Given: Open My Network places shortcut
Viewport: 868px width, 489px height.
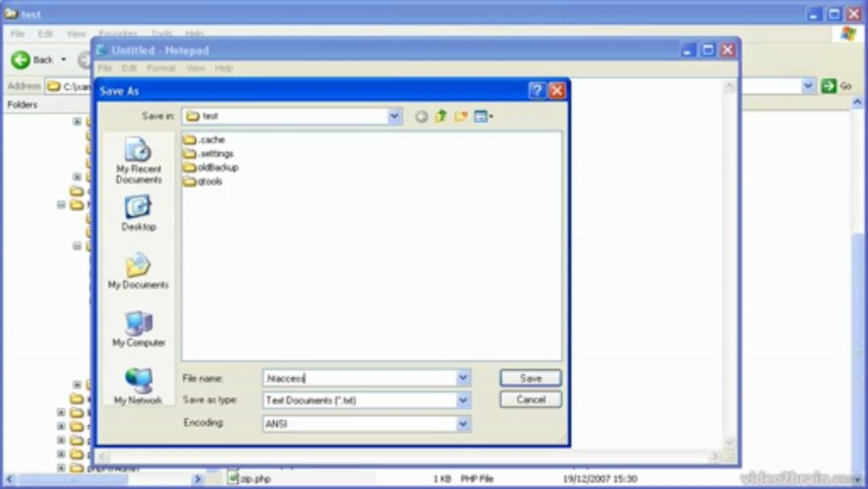Looking at the screenshot, I should [138, 386].
